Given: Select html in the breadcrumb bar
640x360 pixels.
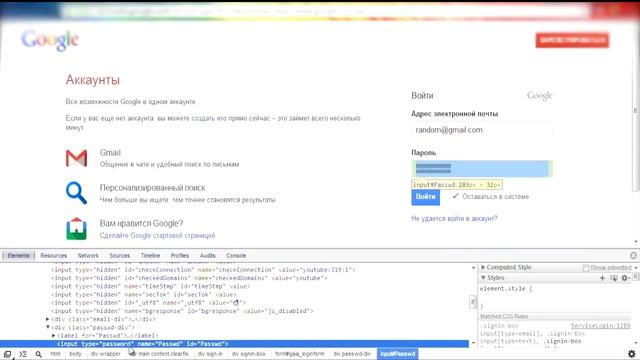Looking at the screenshot, I should [55, 354].
